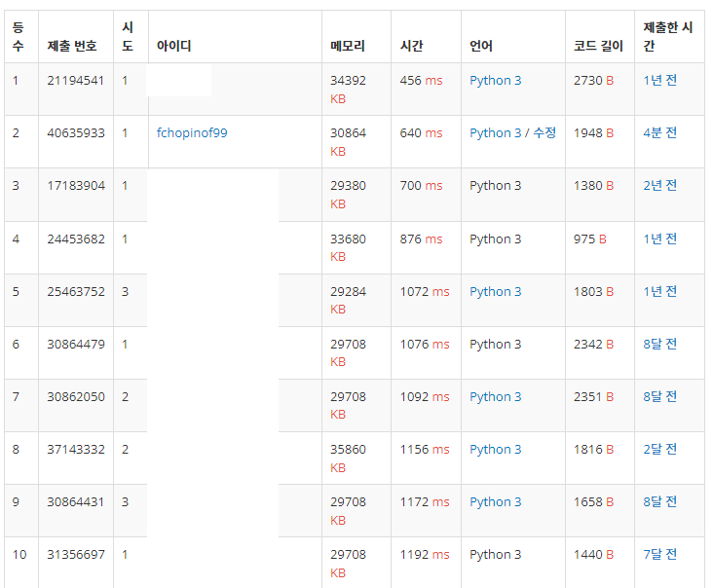Screen dimensions: 713x588
Task: Click 1년 전 time for submission 24453682
Action: point(659,239)
